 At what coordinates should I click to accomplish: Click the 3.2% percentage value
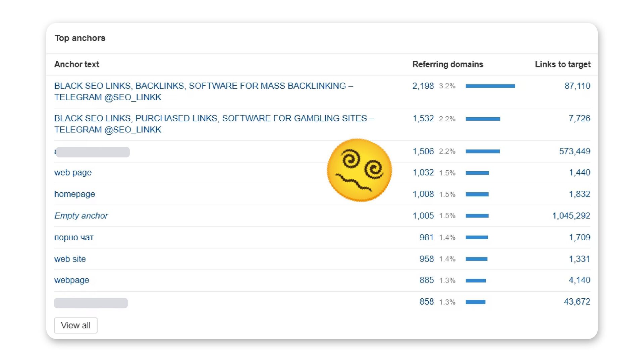coord(447,86)
